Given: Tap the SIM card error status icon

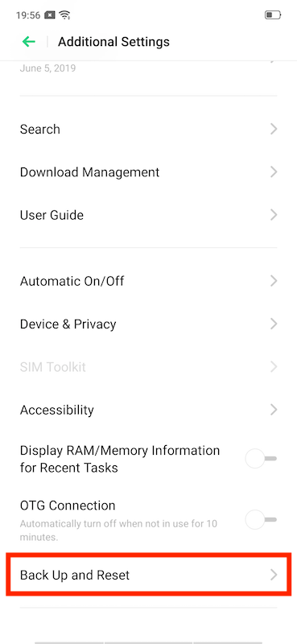Looking at the screenshot, I should [50, 15].
